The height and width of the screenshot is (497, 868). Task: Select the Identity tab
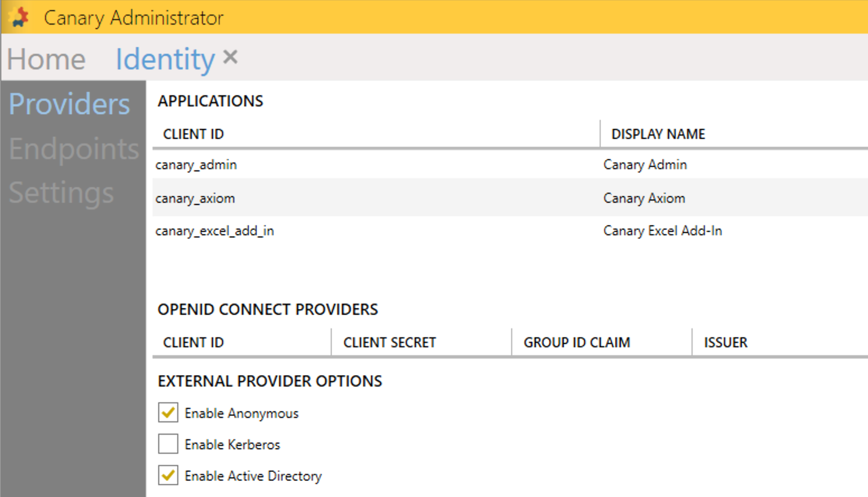(x=163, y=58)
